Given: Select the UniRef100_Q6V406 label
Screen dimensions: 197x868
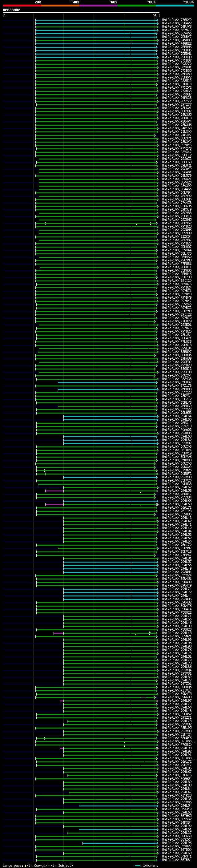Looking at the screenshot, I should tap(176, 33).
